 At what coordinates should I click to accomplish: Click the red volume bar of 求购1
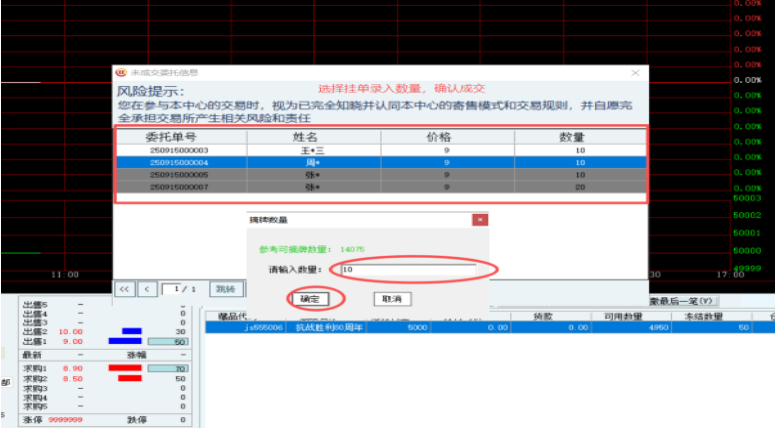point(125,368)
